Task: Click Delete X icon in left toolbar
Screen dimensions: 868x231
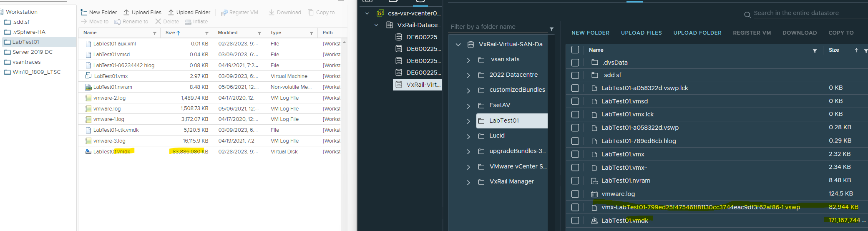Action: [158, 21]
